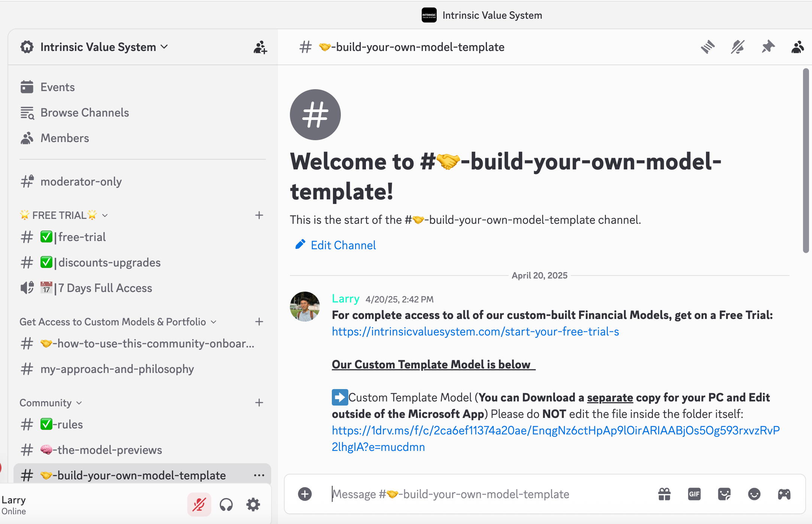Open options for build-your-own-model-template channel
Screen dimensions: 812x524
[259, 475]
